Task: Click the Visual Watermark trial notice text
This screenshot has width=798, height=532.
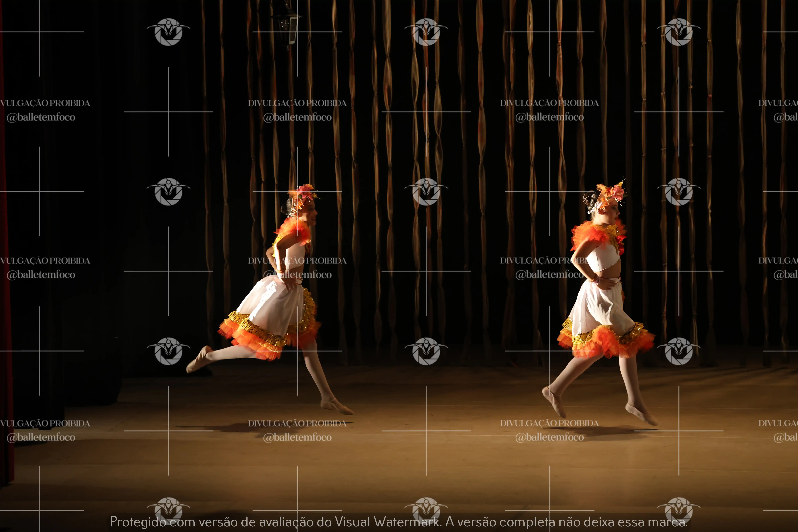Action: tap(399, 522)
